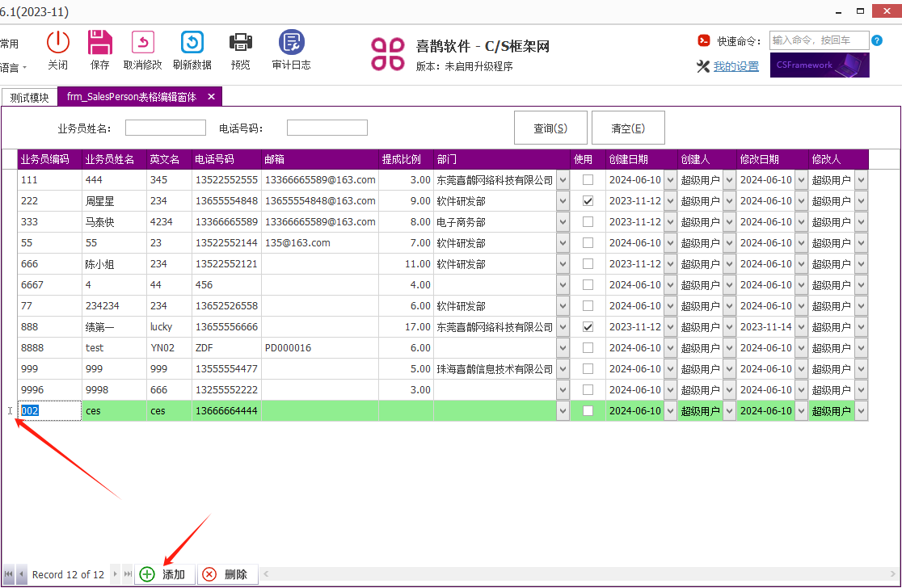Toggle 使用 checkbox for row 8888
Viewport: 902px width, 588px height.
(x=588, y=348)
